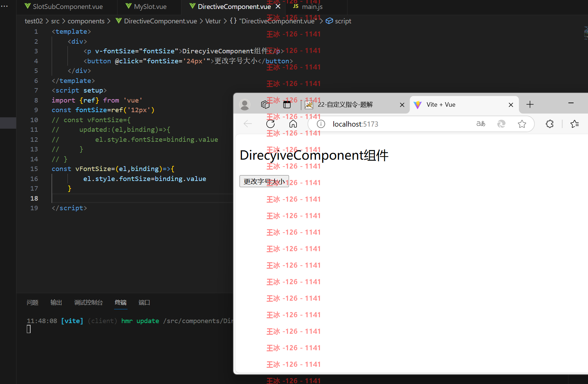The image size is (588, 384).
Task: Click the DirecyiveComponent组件 paragraph text
Action: pos(314,155)
